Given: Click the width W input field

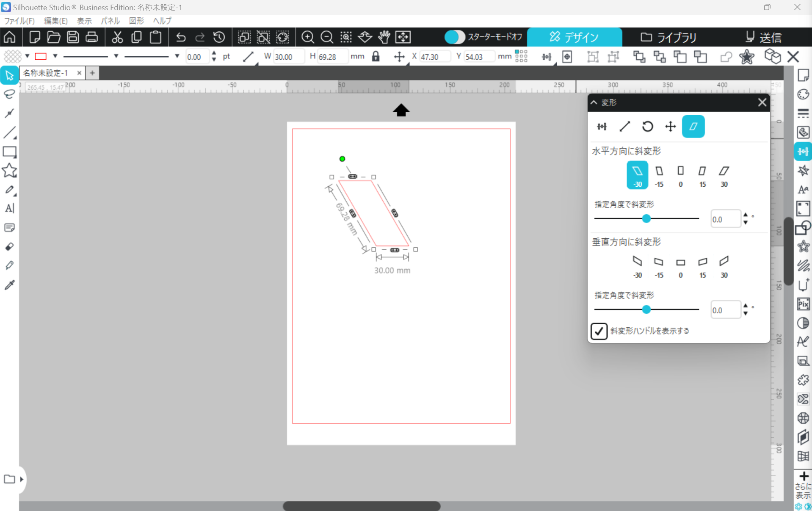Looking at the screenshot, I should (x=289, y=56).
